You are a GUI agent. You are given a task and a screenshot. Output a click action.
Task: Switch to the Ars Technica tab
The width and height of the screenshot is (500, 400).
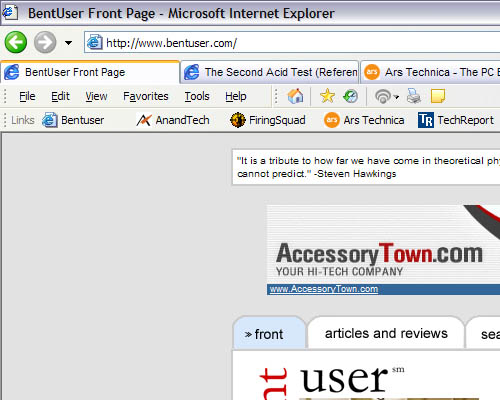[431, 72]
